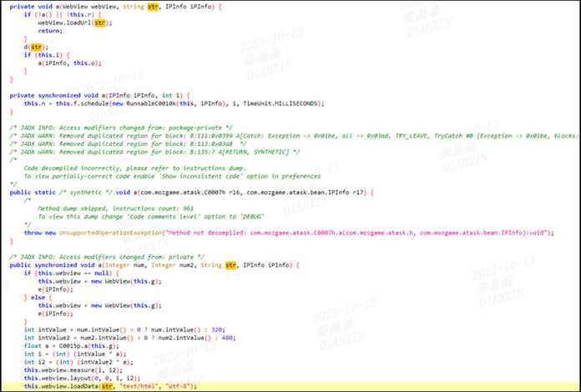Click the 'int i2 = (int) (intValue2 * a);' line
Image resolution: width=581 pixels, height=392 pixels.
[78, 362]
